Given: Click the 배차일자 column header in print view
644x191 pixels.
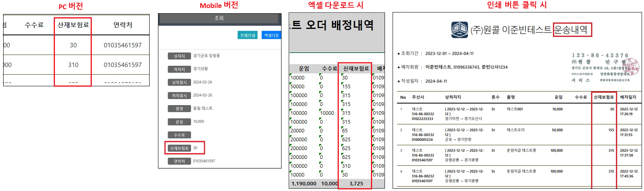Looking at the screenshot, I should point(628,97).
